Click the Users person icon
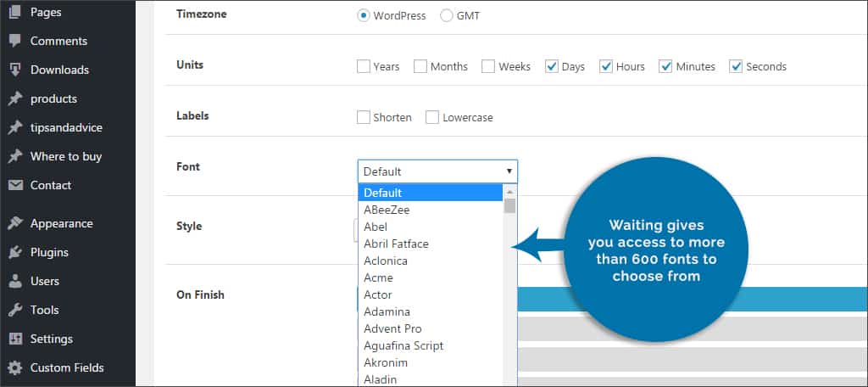 [x=15, y=281]
